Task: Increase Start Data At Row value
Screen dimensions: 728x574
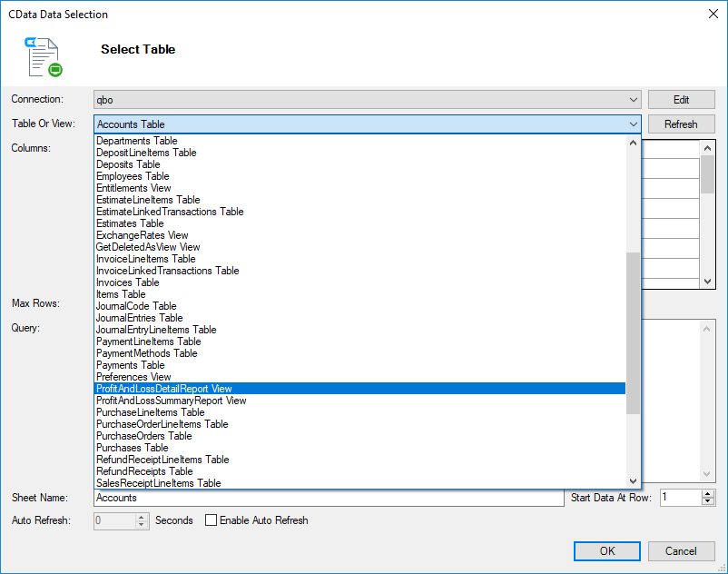Action: click(708, 493)
